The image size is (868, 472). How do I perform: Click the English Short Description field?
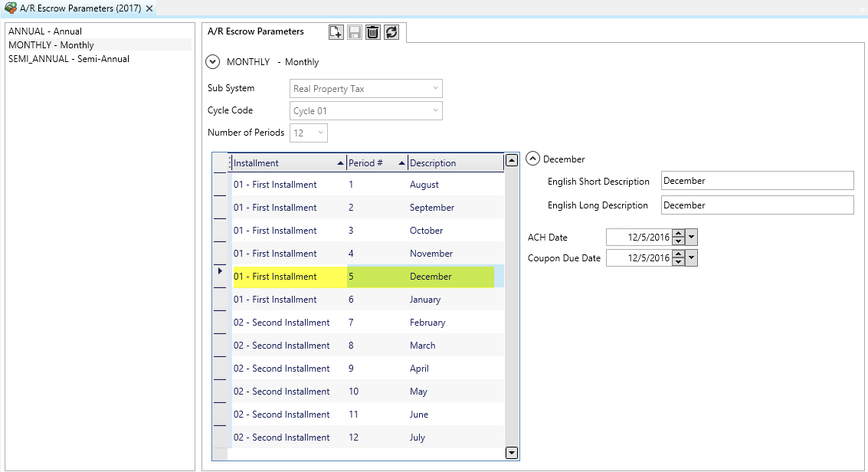coord(756,181)
